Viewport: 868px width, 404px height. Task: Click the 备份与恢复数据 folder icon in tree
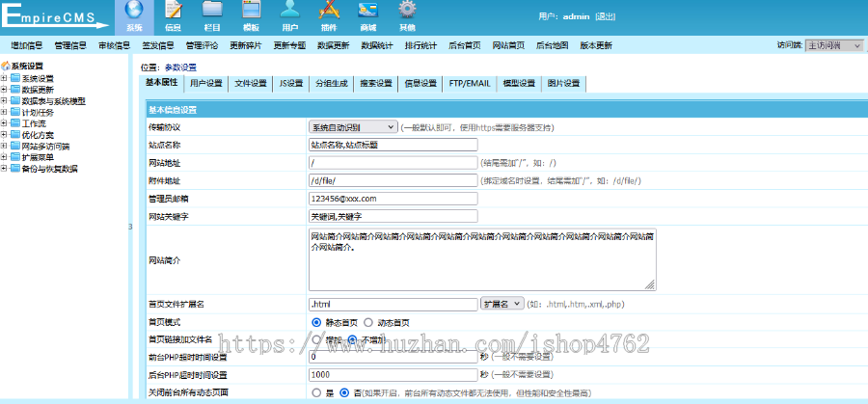point(14,169)
